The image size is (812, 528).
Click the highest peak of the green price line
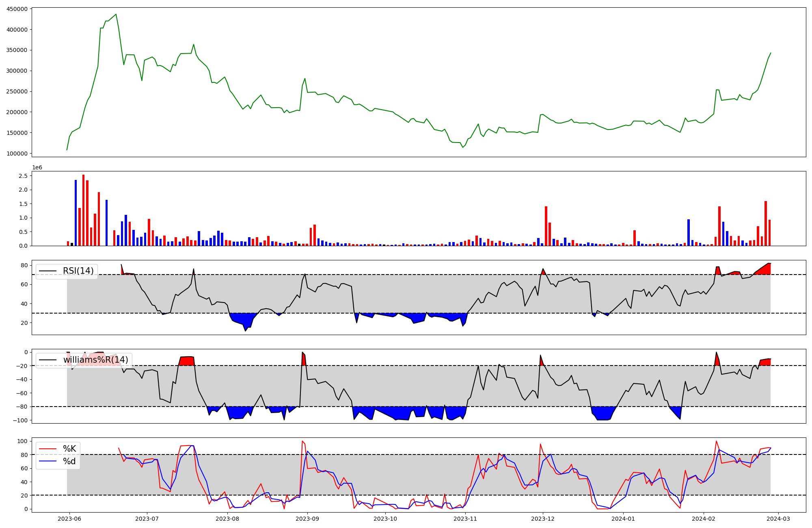tap(116, 14)
